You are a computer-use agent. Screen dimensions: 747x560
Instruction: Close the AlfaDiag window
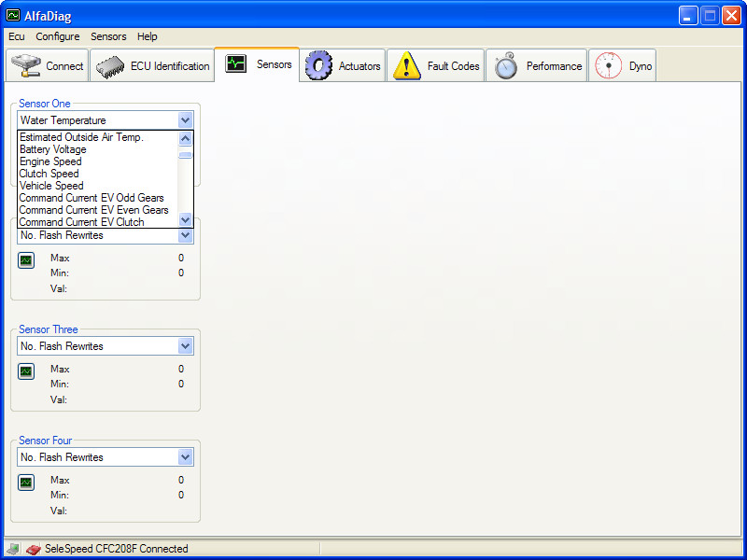coord(731,16)
